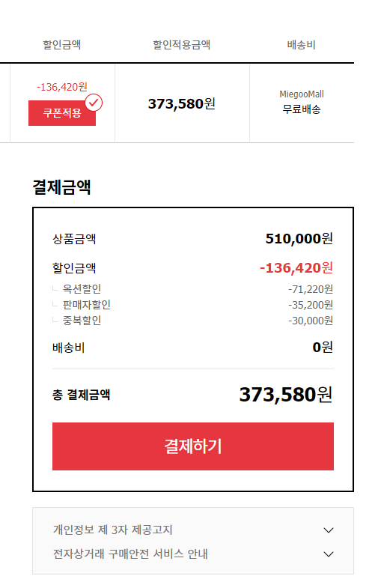Click the 373,580원 discounted amount in table
Image resolution: width=381 pixels, height=588 pixels.
pos(182,103)
